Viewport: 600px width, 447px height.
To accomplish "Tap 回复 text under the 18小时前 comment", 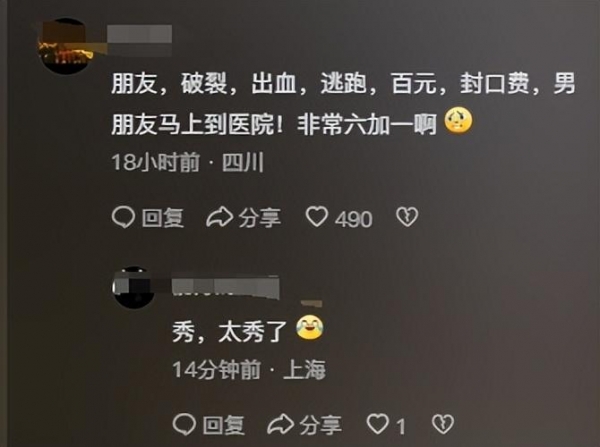I will 163,218.
